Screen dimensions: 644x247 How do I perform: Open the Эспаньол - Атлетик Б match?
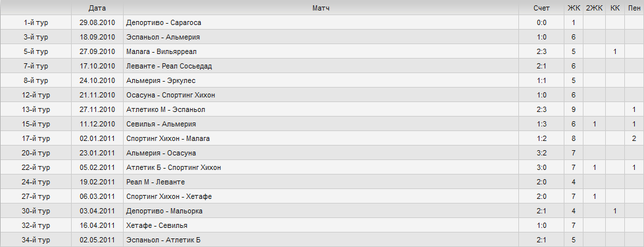pos(163,240)
